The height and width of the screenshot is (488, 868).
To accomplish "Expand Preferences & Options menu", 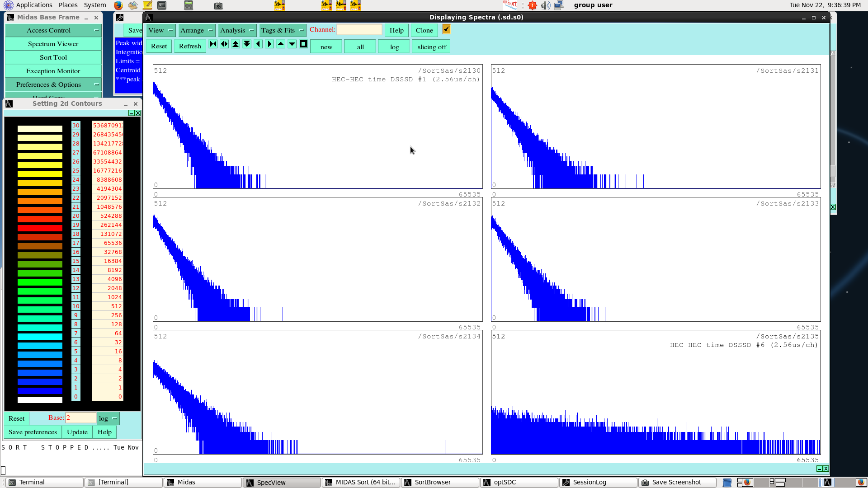I will 53,84.
